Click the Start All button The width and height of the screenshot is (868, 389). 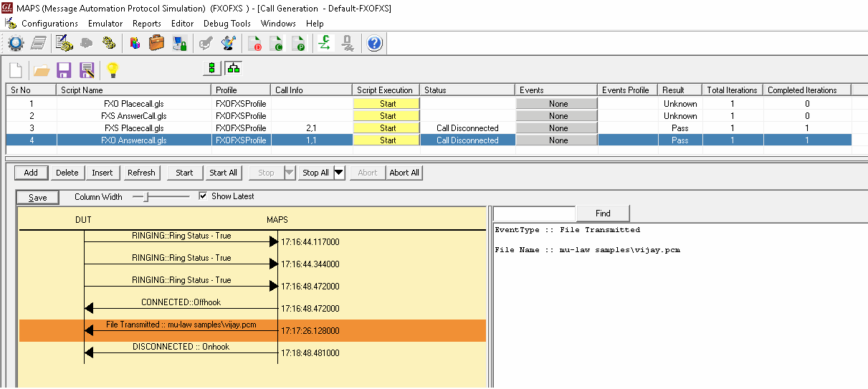(x=224, y=173)
